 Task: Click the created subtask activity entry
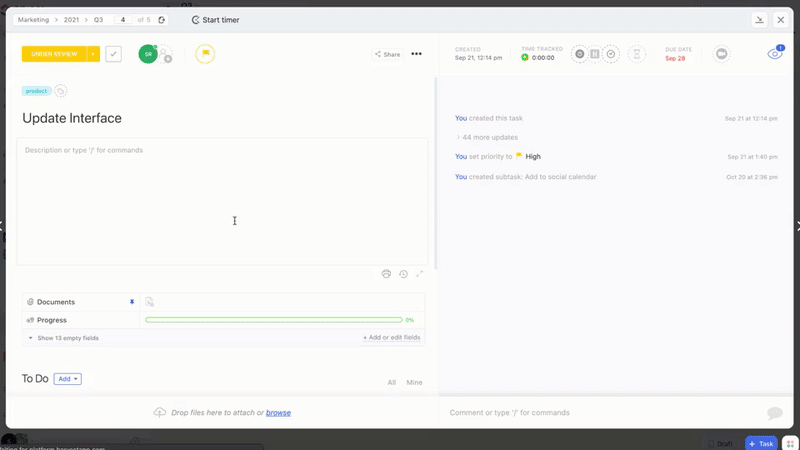pyautogui.click(x=526, y=177)
